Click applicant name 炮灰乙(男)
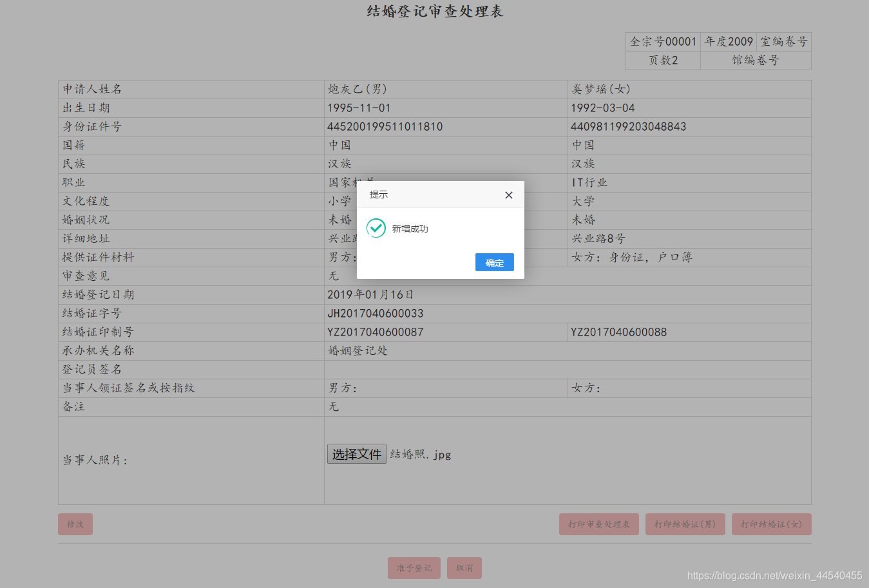This screenshot has width=869, height=588. pos(358,89)
